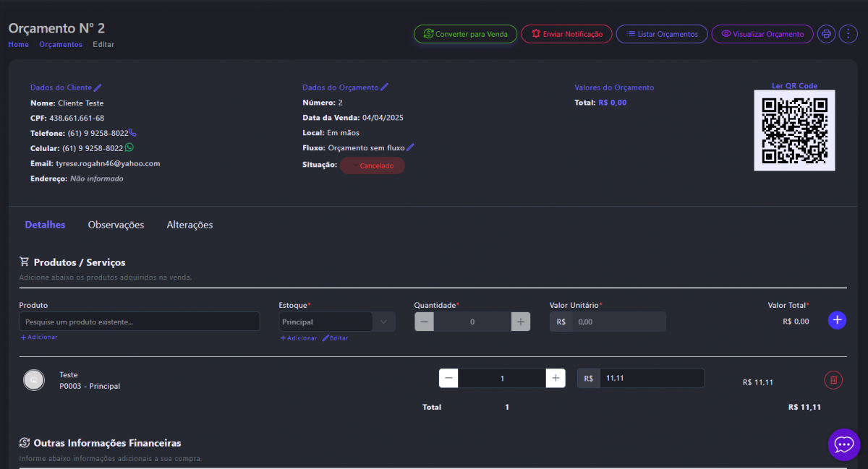Click Converter para Venda button
This screenshot has width=868, height=469.
(465, 34)
